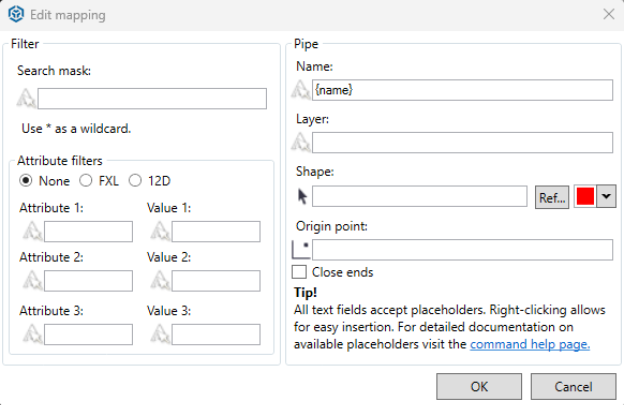Click the text icon next to Attribute 1
The width and height of the screenshot is (624, 405).
32,232
